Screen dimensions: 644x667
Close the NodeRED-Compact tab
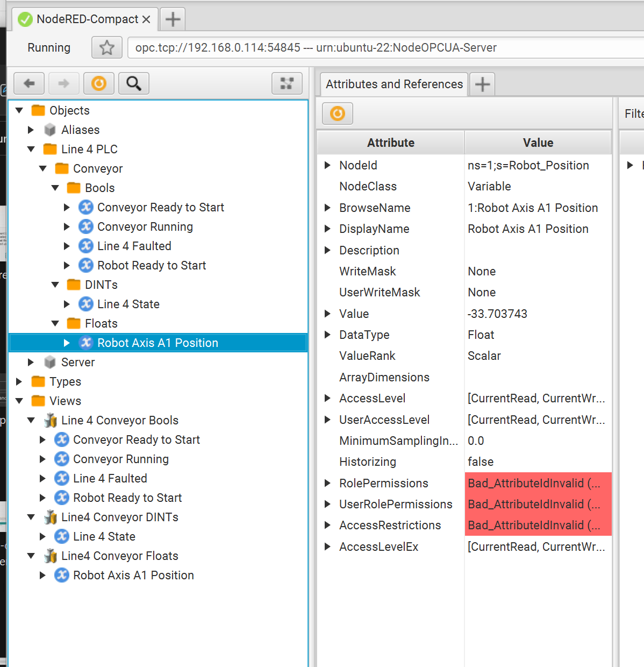[x=146, y=19]
